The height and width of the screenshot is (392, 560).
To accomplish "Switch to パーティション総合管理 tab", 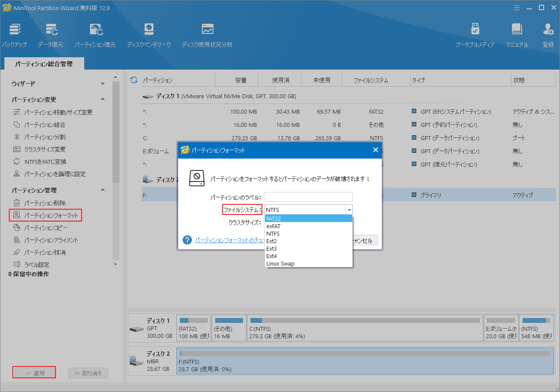I will (x=44, y=64).
